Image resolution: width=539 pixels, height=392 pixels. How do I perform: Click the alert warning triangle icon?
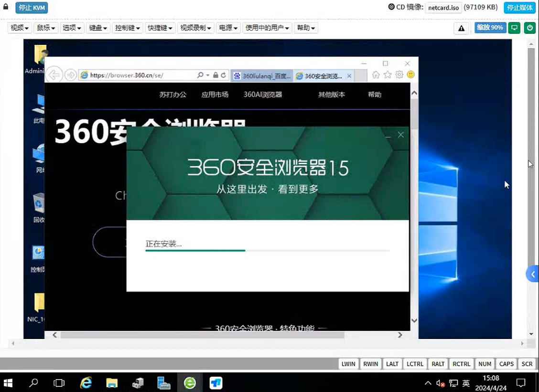[x=461, y=28]
